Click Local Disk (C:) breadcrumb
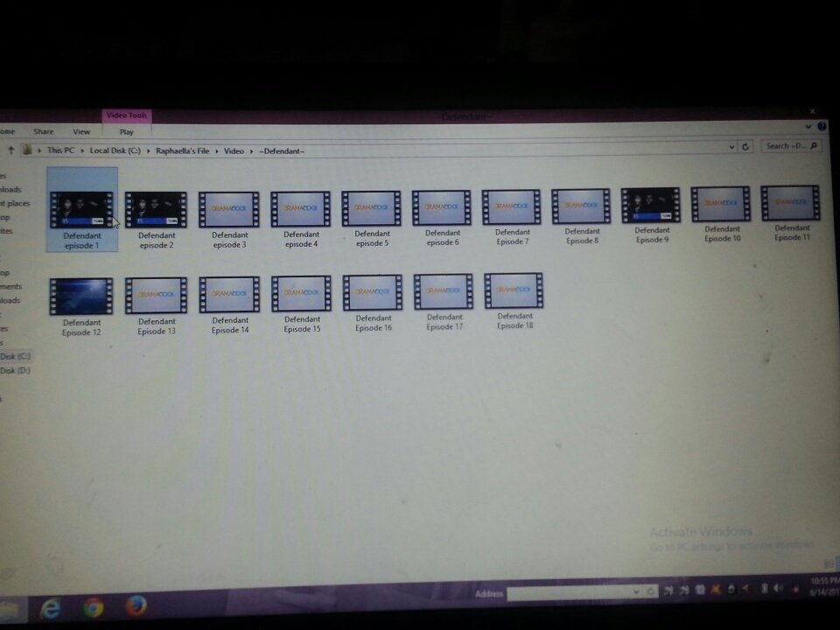 tap(115, 150)
